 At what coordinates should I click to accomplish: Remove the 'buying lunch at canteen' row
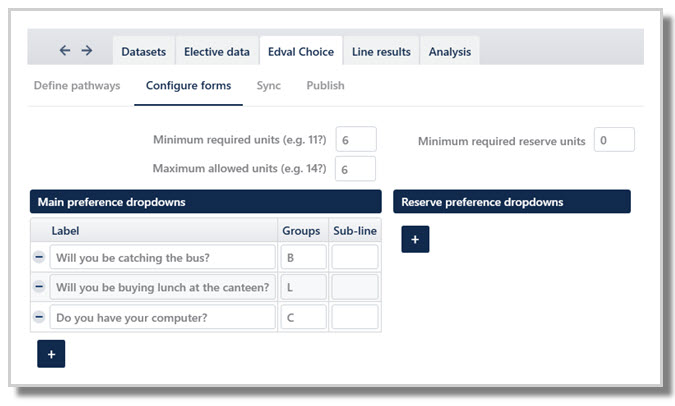coord(39,287)
